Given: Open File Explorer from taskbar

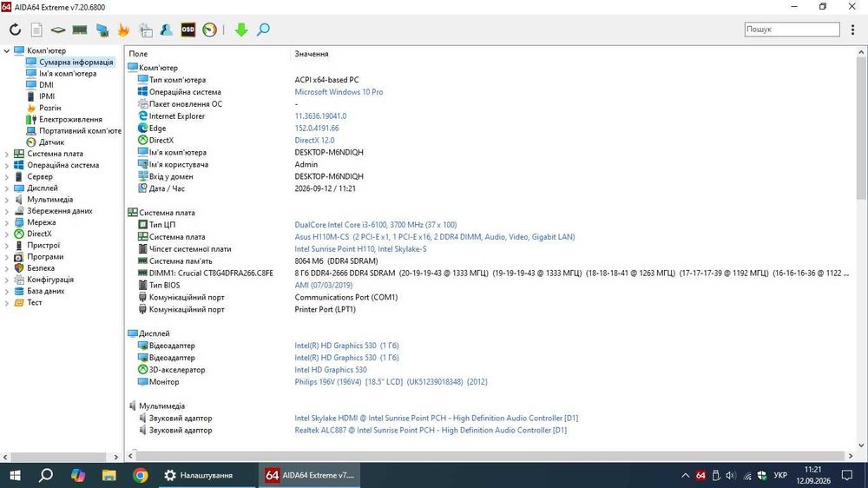Looking at the screenshot, I should point(109,475).
